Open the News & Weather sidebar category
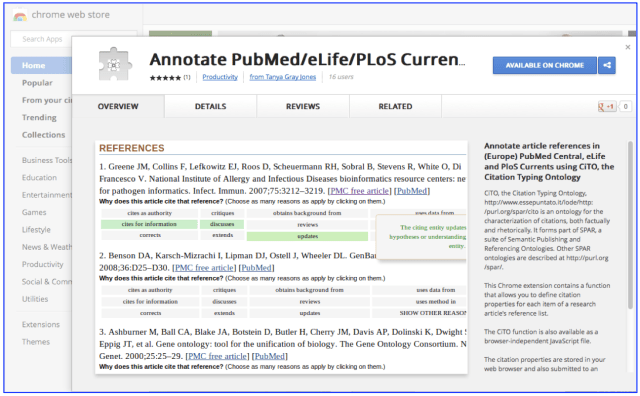 point(47,247)
